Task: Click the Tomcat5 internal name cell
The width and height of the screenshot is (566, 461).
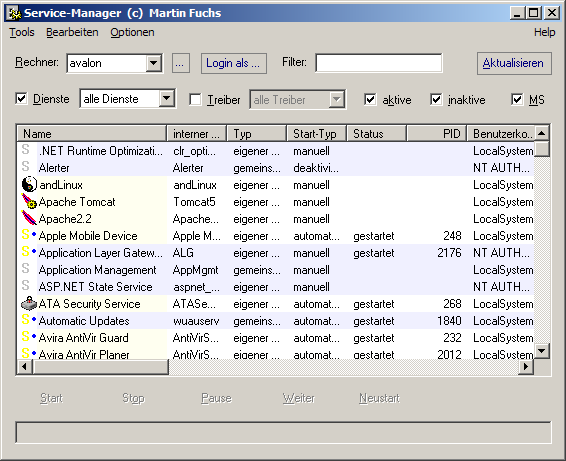Action: click(x=194, y=202)
